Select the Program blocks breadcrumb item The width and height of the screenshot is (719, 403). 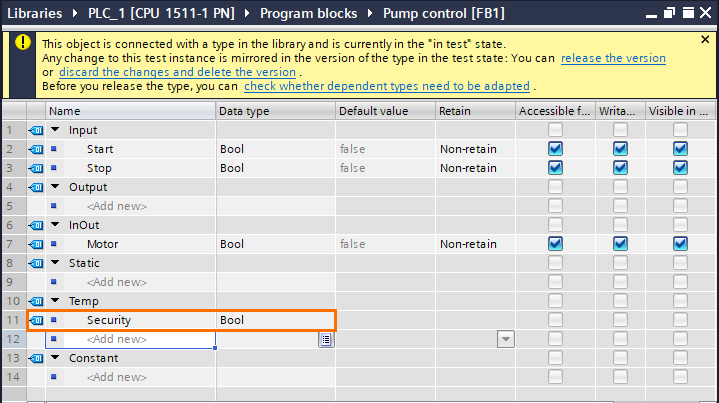click(x=308, y=13)
